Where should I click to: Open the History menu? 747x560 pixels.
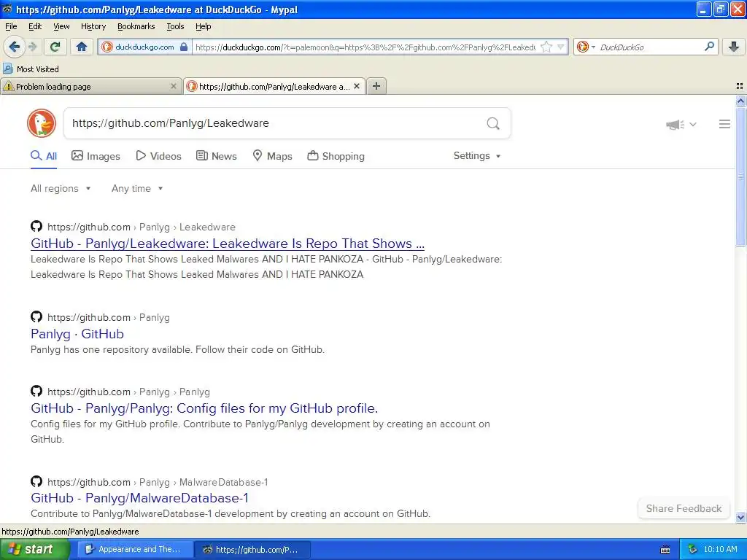93,26
